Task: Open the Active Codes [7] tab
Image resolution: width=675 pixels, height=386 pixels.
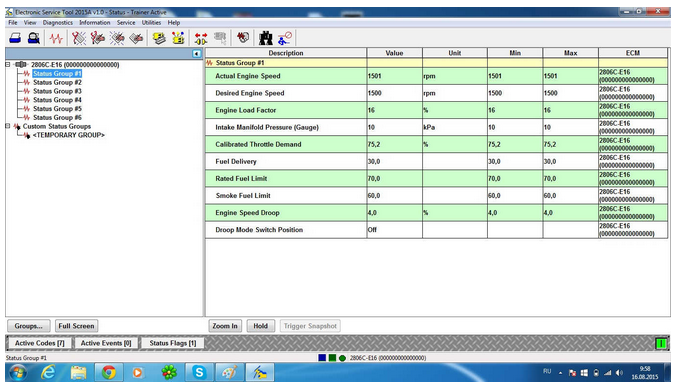Action: click(x=40, y=343)
